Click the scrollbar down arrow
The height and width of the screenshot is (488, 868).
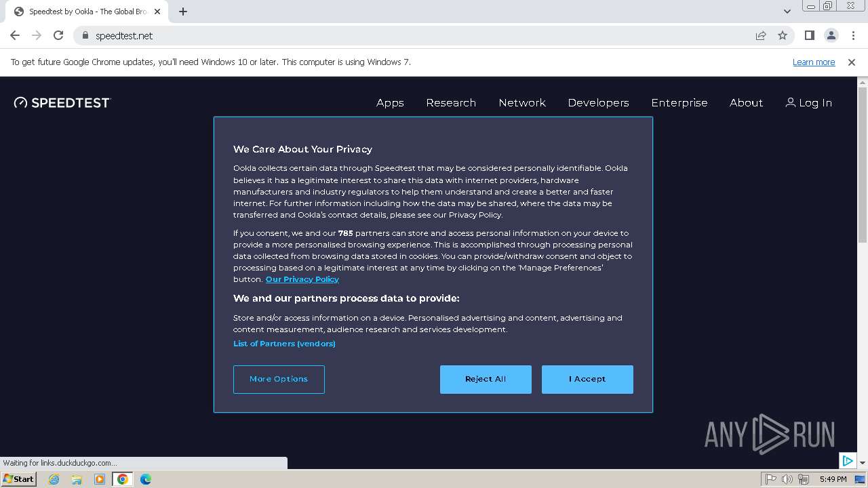tap(863, 463)
